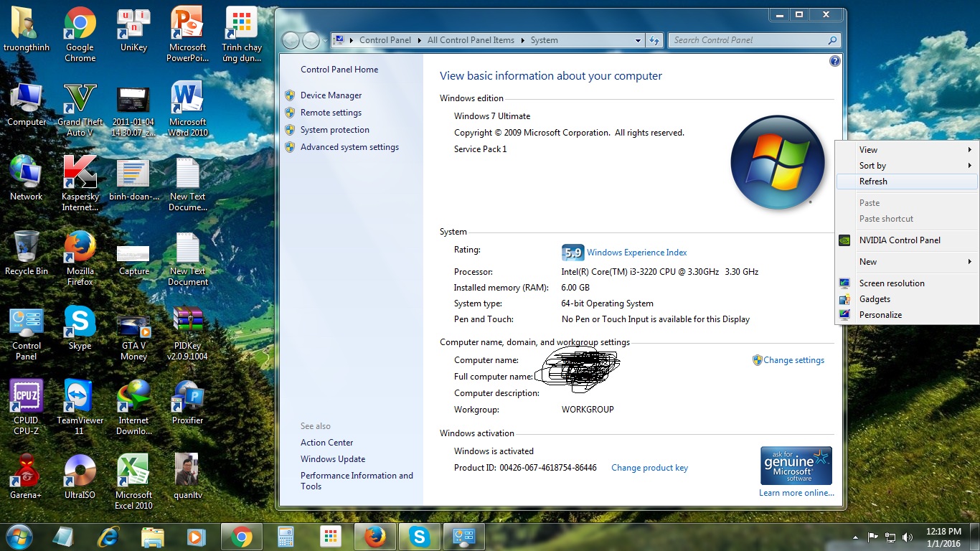
Task: Show hidden tray icons arrow
Action: click(x=855, y=537)
